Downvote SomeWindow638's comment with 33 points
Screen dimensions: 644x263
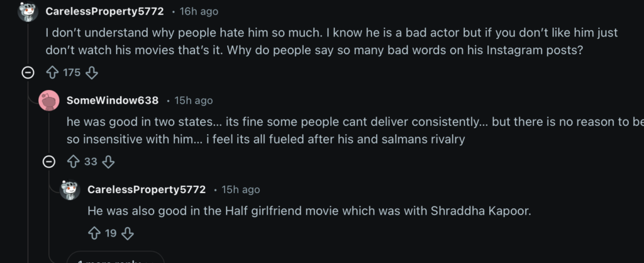(108, 162)
